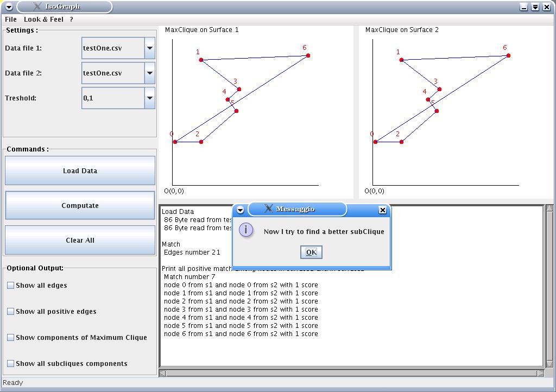Screen dimensions: 556x392
Task: Click the horizontal scrollbar track of the output log
Action: [x=351, y=373]
